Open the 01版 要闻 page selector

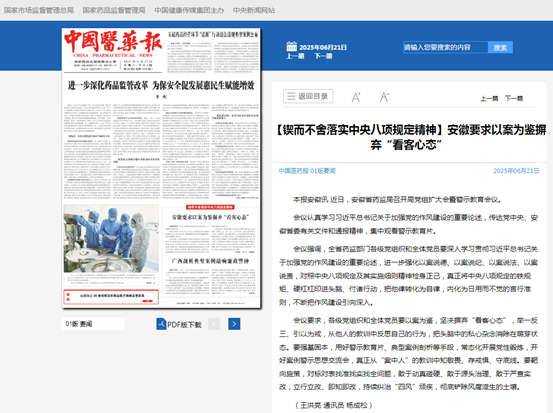coord(93,324)
